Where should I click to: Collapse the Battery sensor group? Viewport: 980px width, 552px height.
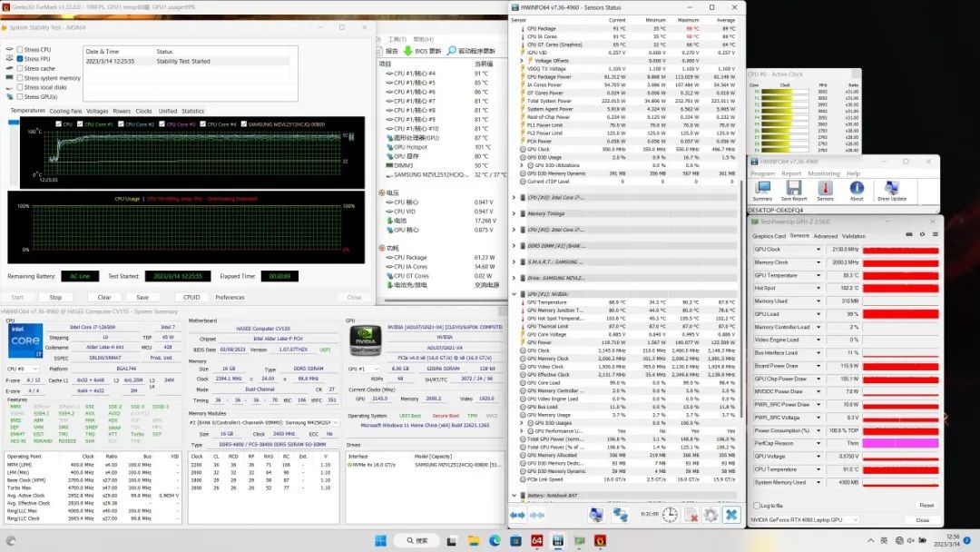click(x=514, y=496)
